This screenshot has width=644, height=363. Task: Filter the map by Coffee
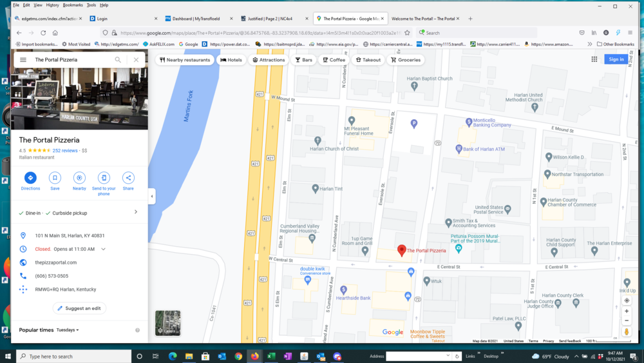coord(334,59)
